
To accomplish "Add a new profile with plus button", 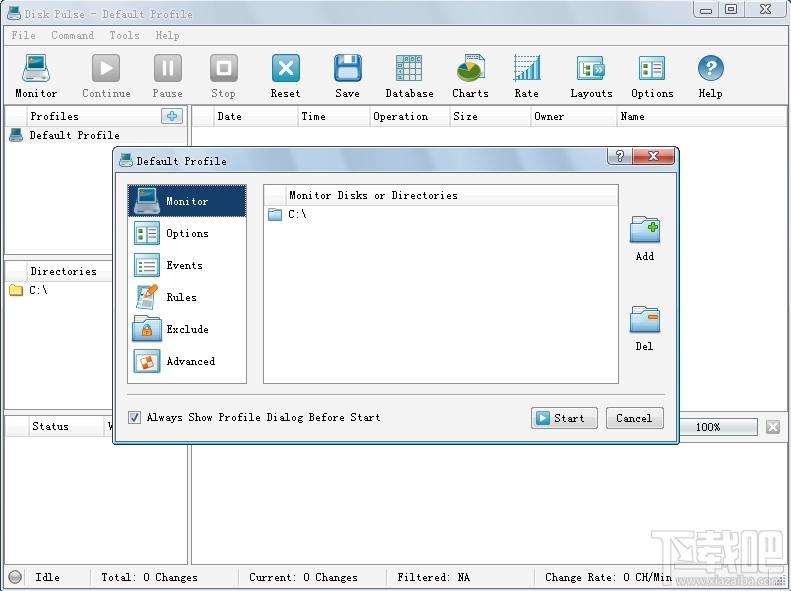I will click(x=172, y=116).
